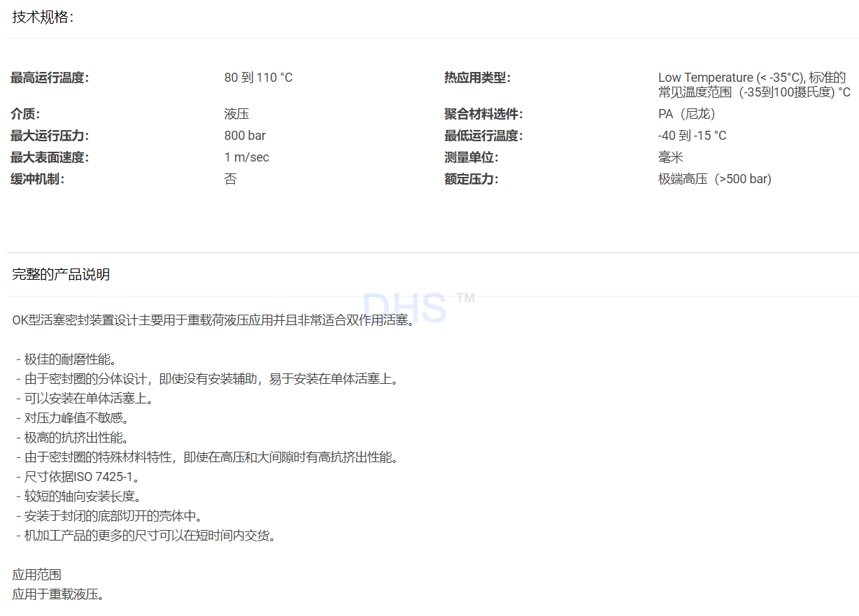
Task: Click the DHS watermark logo
Action: [x=406, y=307]
